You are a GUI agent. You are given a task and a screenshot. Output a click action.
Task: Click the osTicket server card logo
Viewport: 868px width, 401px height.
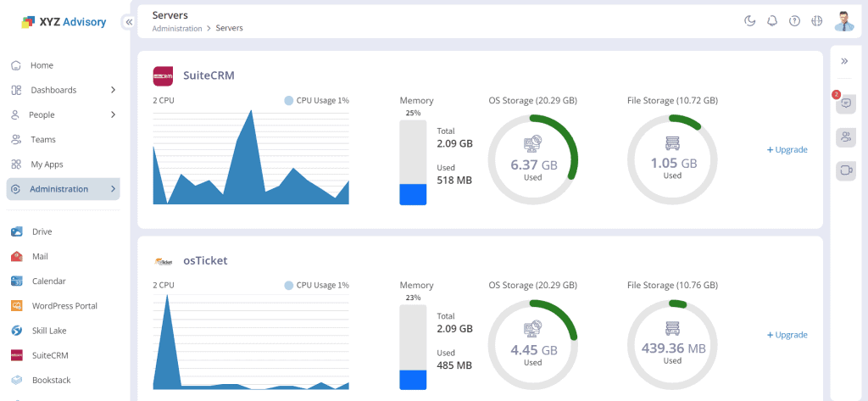(x=163, y=261)
